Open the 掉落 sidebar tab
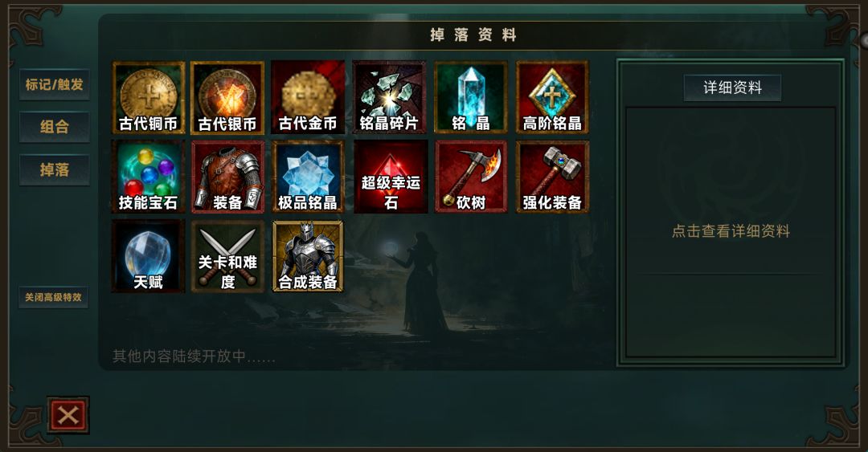 pyautogui.click(x=55, y=170)
